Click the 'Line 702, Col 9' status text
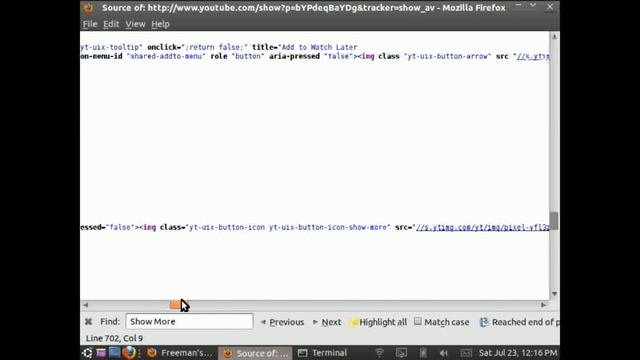 [x=114, y=338]
